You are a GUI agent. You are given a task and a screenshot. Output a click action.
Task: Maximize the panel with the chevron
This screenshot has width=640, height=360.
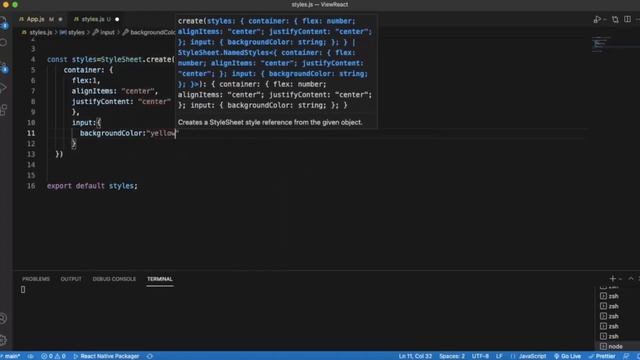coord(631,279)
